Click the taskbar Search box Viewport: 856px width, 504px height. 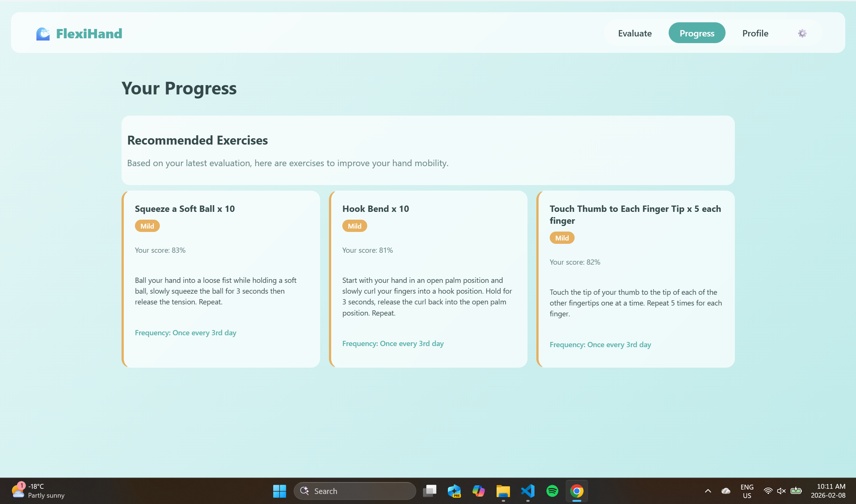(355, 491)
